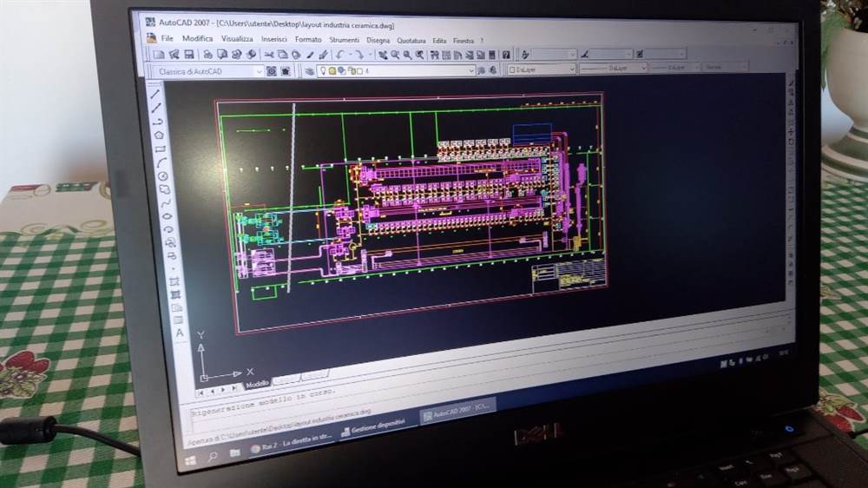This screenshot has width=868, height=488.
Task: Select the Rectangle tool
Action: coord(161,149)
